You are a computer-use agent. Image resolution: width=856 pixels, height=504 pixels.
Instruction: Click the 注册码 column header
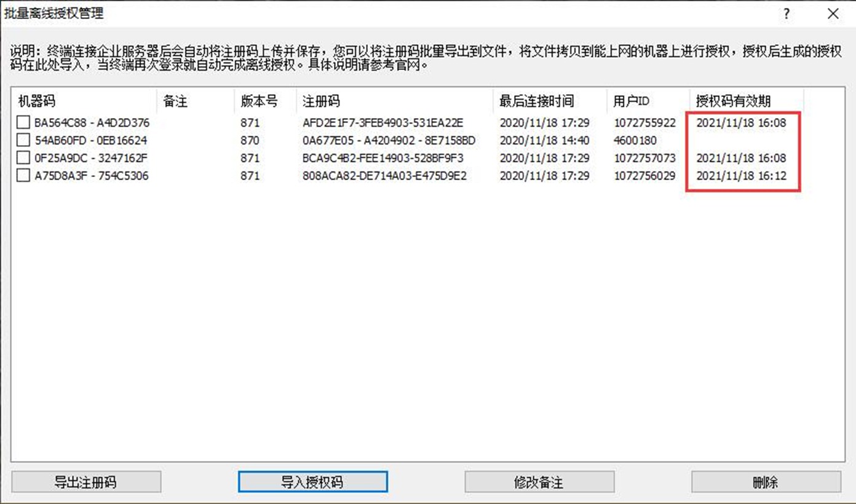pyautogui.click(x=394, y=101)
